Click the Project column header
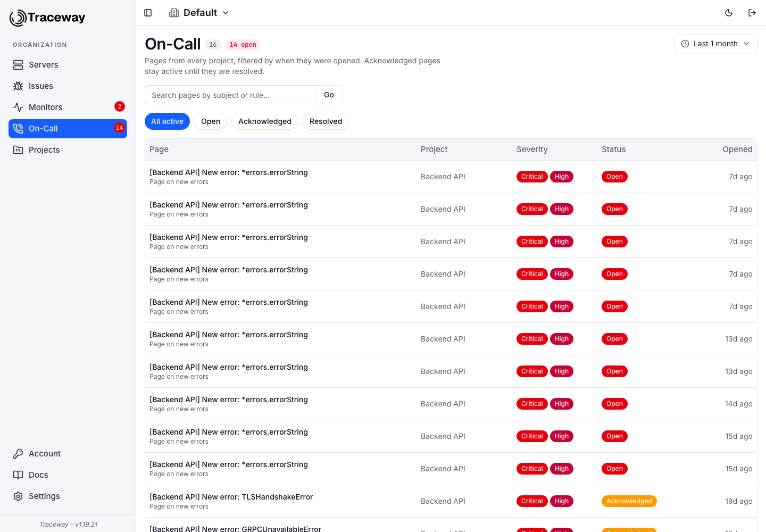The image size is (766, 532). coord(434,149)
